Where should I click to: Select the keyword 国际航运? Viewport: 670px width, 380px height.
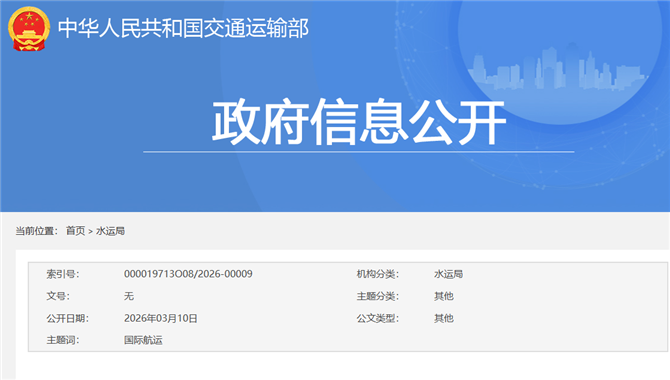point(143,340)
